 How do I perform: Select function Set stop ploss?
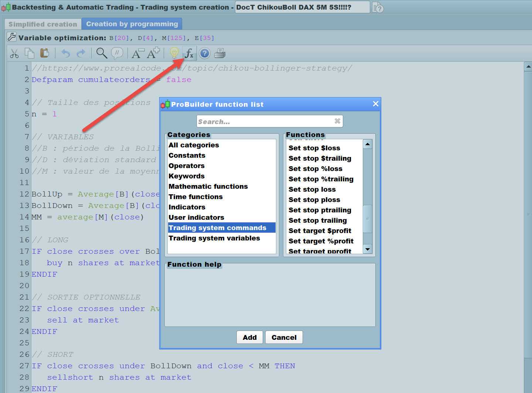point(325,200)
